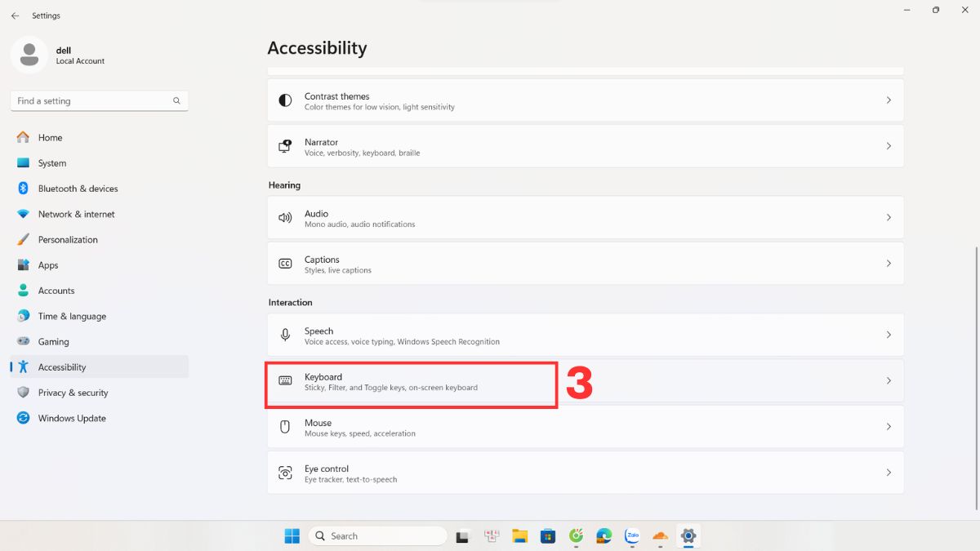Open Microsoft Edge from the taskbar
Screen dimensions: 980x551
(604, 536)
